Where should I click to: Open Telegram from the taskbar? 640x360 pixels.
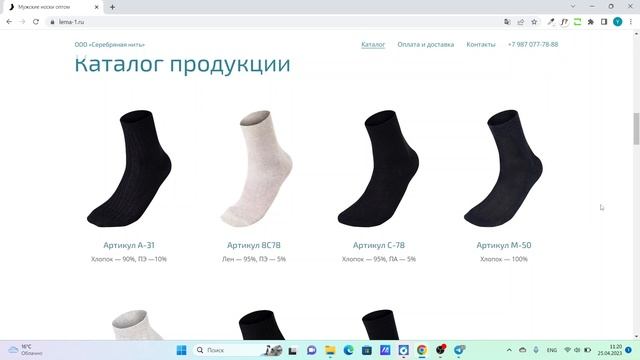[x=459, y=350]
